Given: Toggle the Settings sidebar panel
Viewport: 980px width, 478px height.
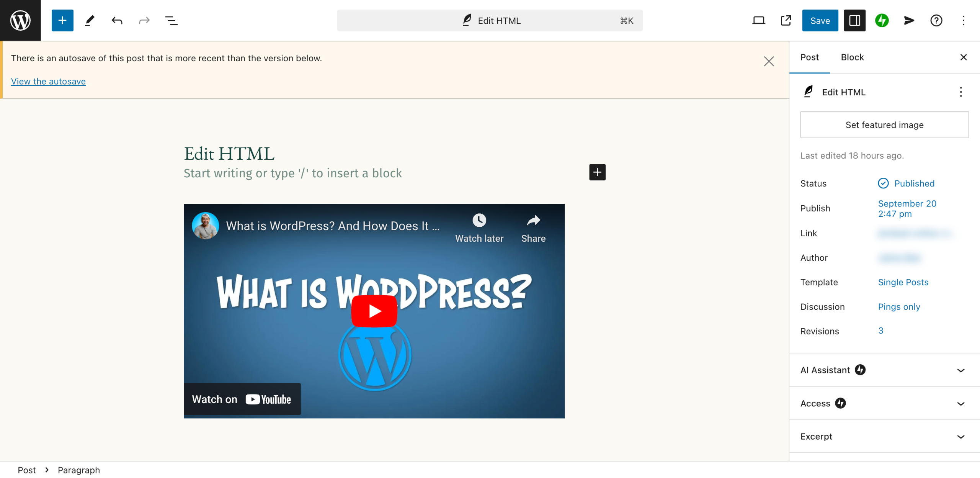Looking at the screenshot, I should tap(854, 20).
